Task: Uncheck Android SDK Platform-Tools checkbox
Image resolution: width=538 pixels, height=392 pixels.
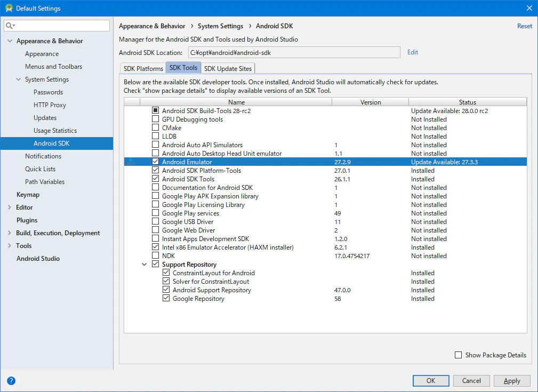Action: click(x=156, y=170)
